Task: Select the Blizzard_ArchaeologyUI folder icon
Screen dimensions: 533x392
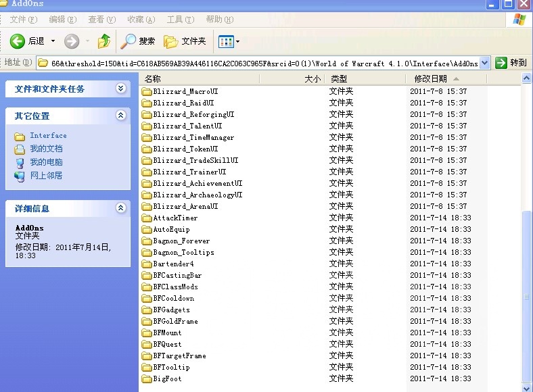Action: (x=147, y=195)
